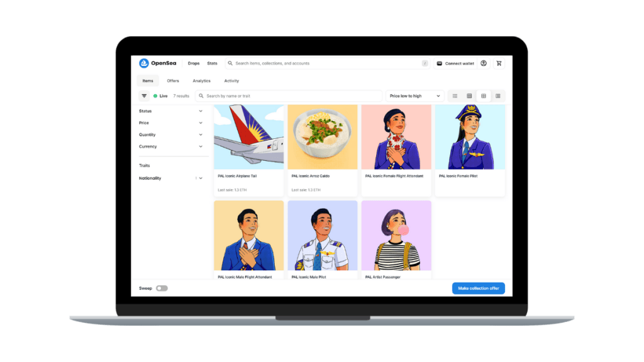Click PAL Iconic Male Pilot title
The height and width of the screenshot is (362, 644).
click(309, 277)
